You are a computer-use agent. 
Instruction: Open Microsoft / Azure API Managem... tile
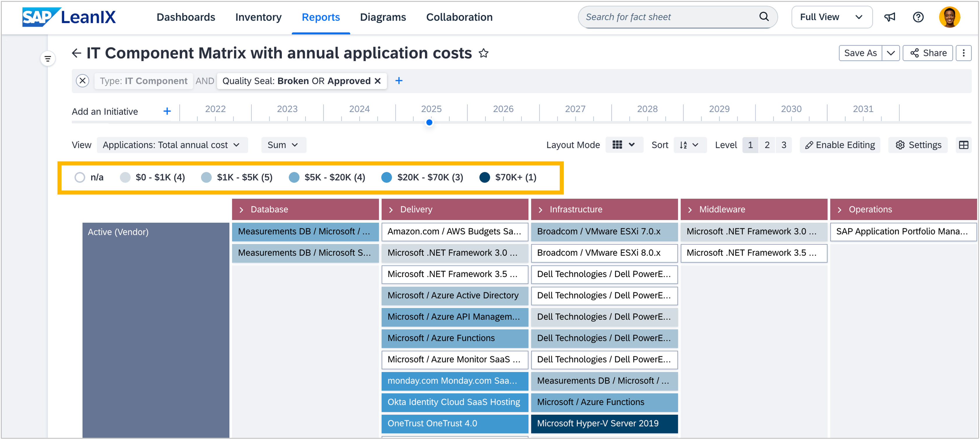(x=455, y=317)
